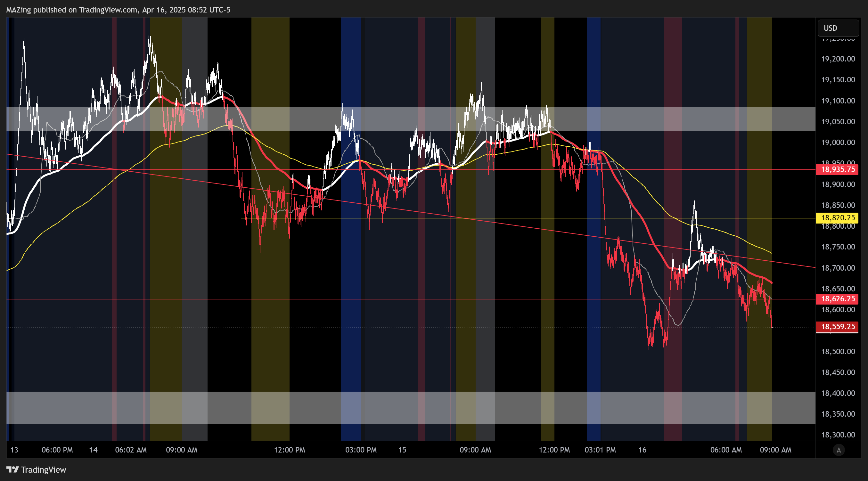Click the 18,900.00 price axis value
868x481 pixels.
pos(838,184)
